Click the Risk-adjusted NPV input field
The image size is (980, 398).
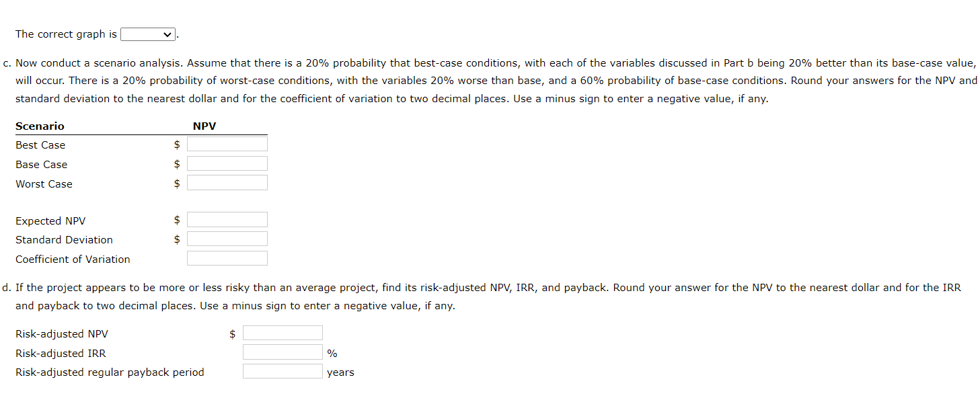(x=282, y=332)
